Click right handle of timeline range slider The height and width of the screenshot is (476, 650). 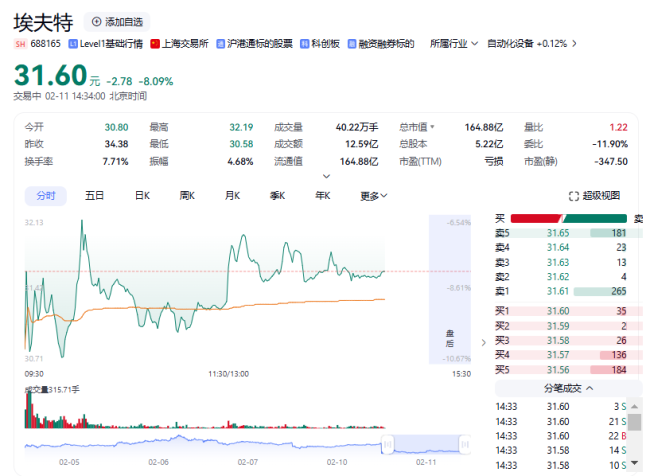(x=465, y=445)
